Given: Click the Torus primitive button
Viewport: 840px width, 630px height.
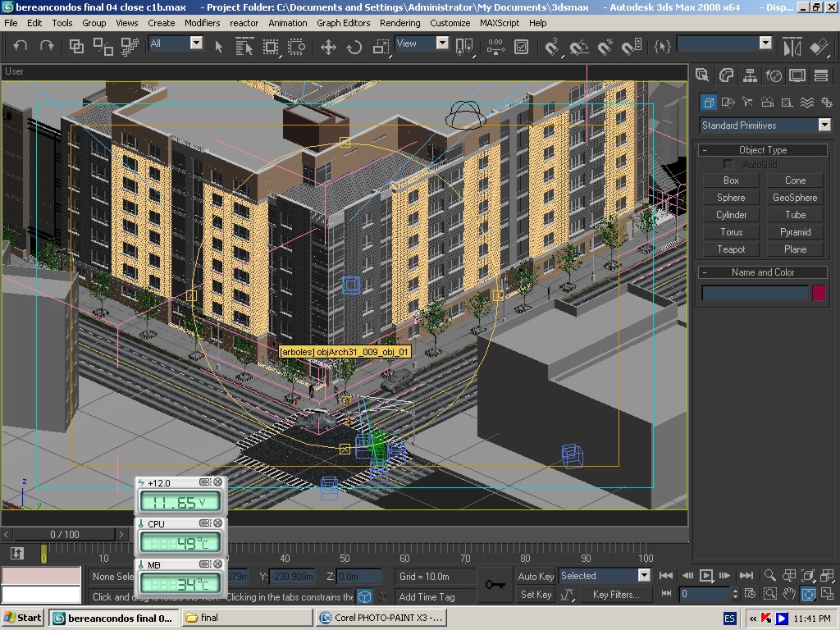Looking at the screenshot, I should point(731,232).
